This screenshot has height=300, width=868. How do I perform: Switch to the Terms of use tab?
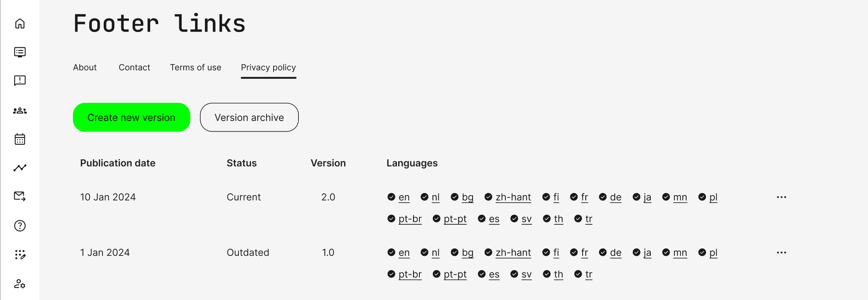pyautogui.click(x=196, y=67)
